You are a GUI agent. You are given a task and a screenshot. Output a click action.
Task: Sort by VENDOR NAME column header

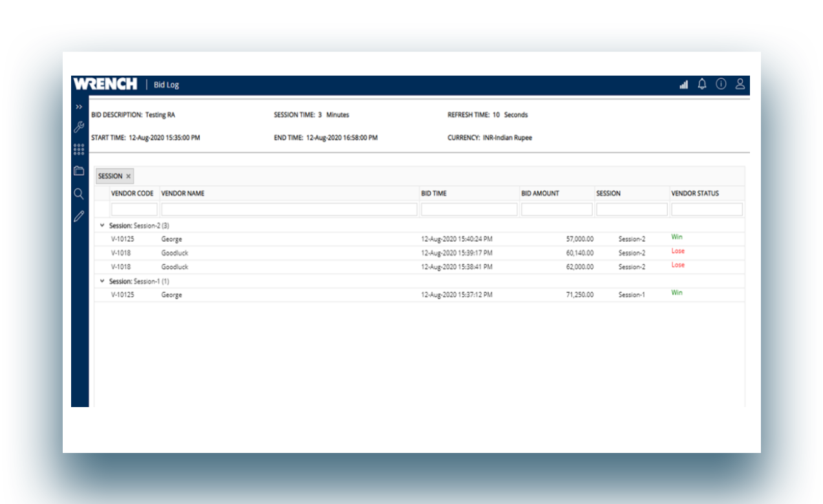pyautogui.click(x=183, y=193)
